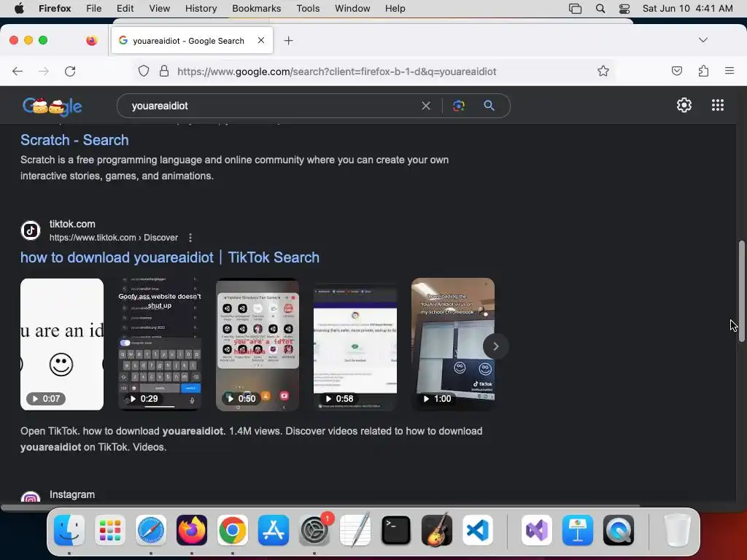The width and height of the screenshot is (747, 560).
Task: Open the File menu
Action: click(x=94, y=9)
